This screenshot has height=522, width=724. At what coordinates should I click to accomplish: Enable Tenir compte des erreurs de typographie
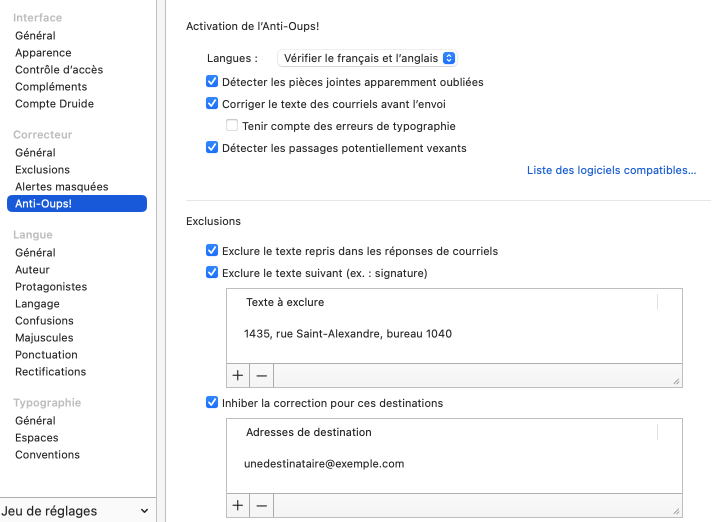232,126
